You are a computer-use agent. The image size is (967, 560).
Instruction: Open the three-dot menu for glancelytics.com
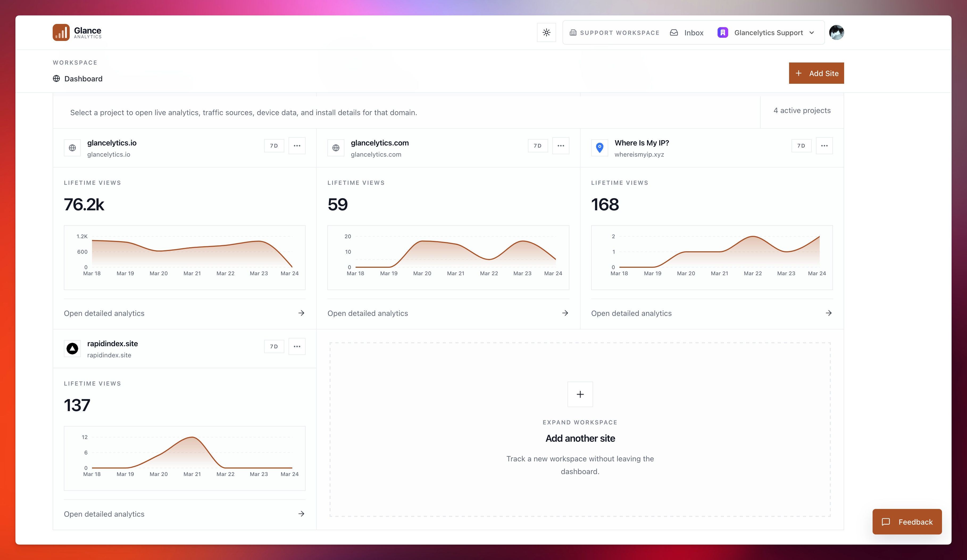[x=561, y=146]
